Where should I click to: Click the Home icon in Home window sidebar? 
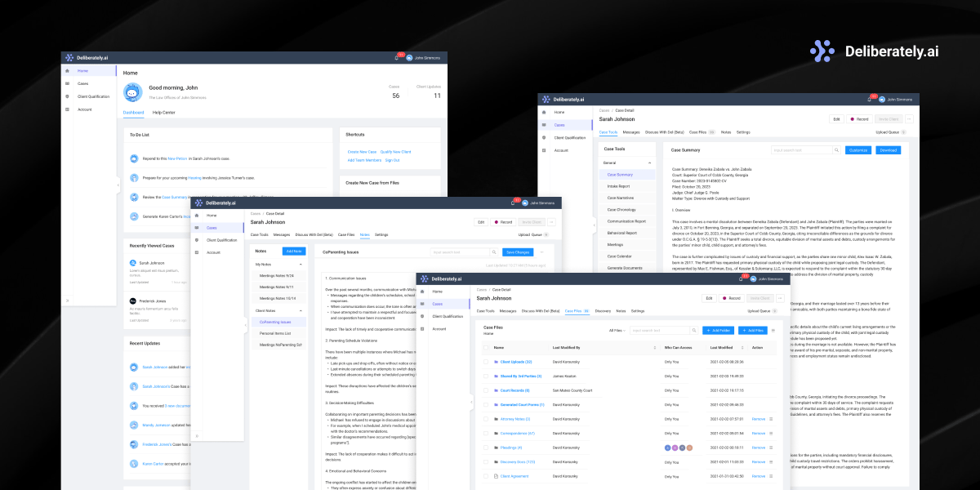[x=68, y=71]
